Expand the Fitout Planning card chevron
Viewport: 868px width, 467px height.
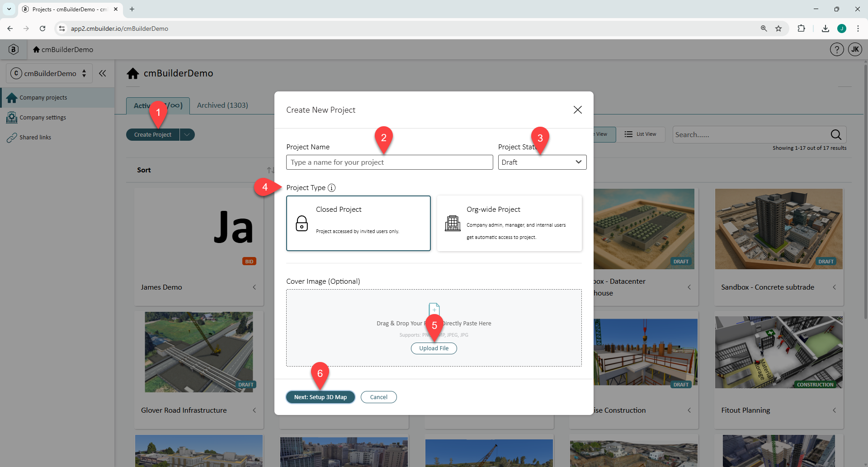(x=834, y=410)
